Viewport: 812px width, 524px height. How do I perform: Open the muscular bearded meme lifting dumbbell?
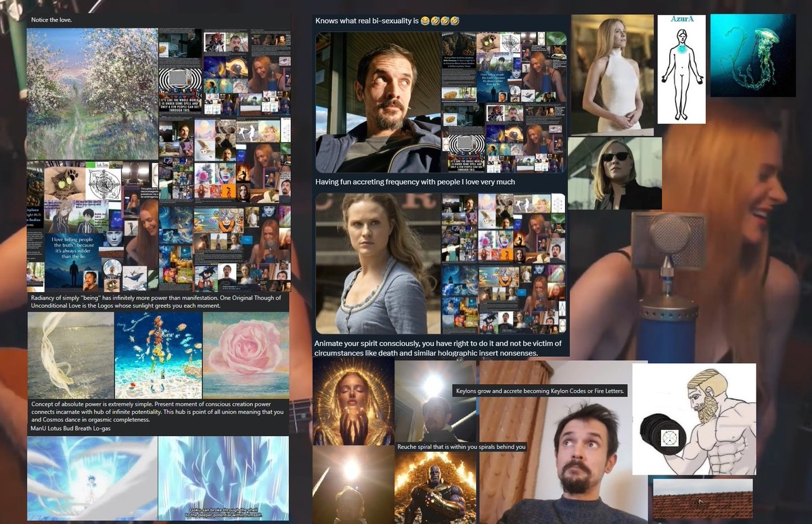click(694, 419)
